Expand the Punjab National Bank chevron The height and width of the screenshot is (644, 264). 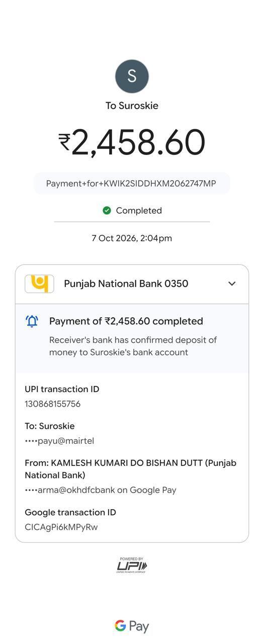pyautogui.click(x=232, y=284)
